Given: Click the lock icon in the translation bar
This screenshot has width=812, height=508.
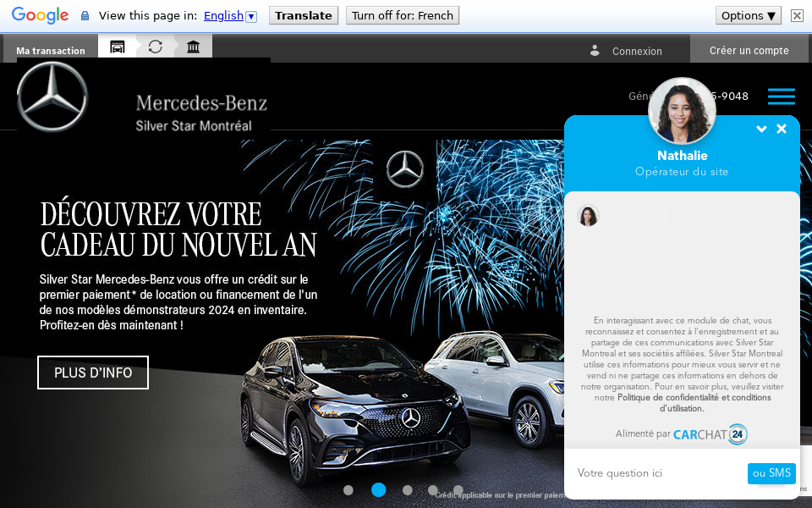Looking at the screenshot, I should (x=85, y=14).
